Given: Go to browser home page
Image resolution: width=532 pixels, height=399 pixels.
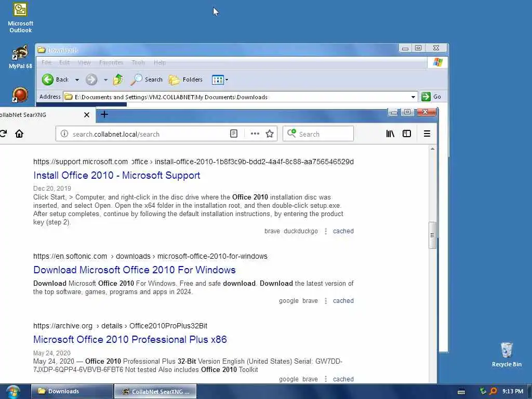Looking at the screenshot, I should [x=19, y=134].
